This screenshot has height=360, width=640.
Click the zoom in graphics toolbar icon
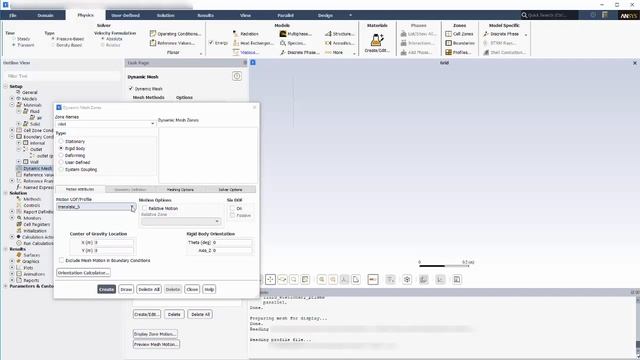(322, 279)
